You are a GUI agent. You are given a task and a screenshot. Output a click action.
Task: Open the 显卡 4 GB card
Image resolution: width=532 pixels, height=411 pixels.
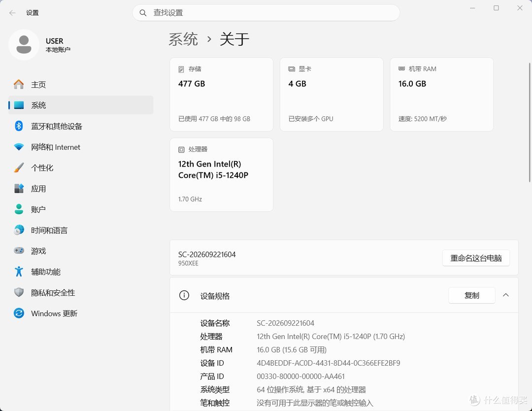[x=332, y=94]
